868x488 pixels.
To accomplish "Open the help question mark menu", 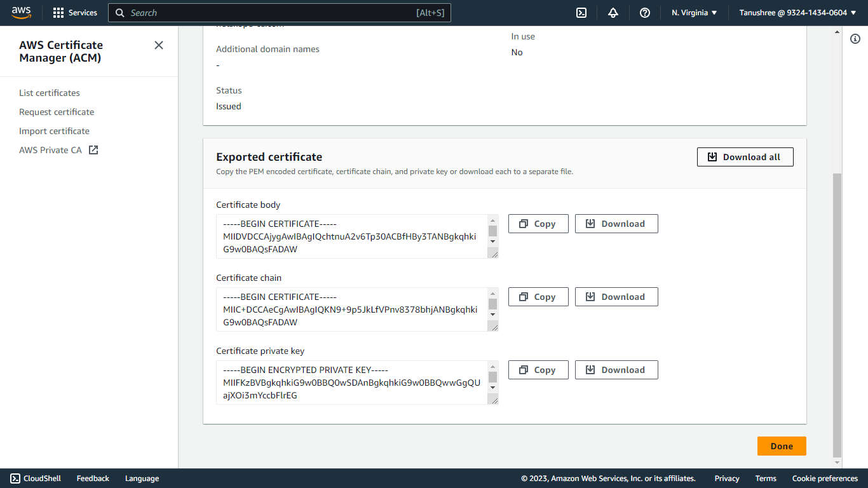I will click(645, 13).
